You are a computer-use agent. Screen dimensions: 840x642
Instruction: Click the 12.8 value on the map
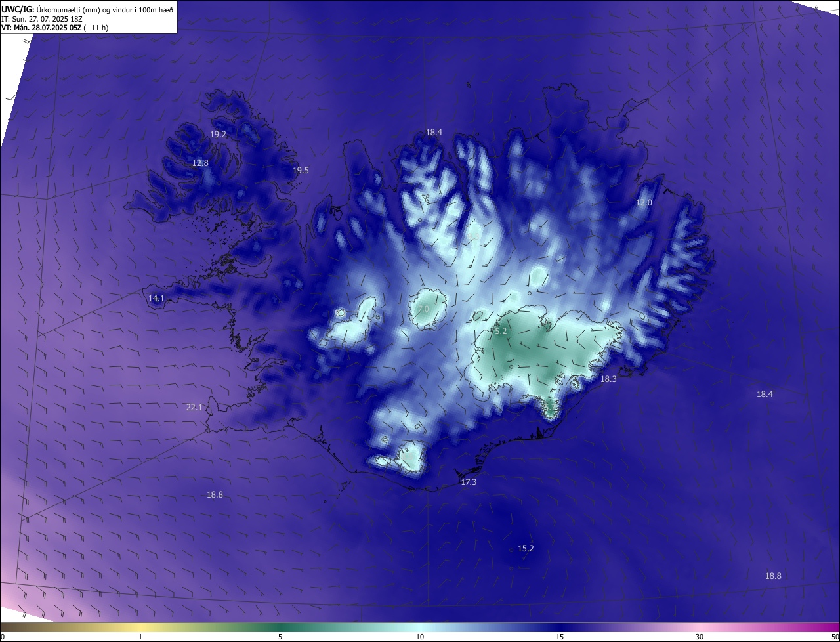(x=200, y=163)
